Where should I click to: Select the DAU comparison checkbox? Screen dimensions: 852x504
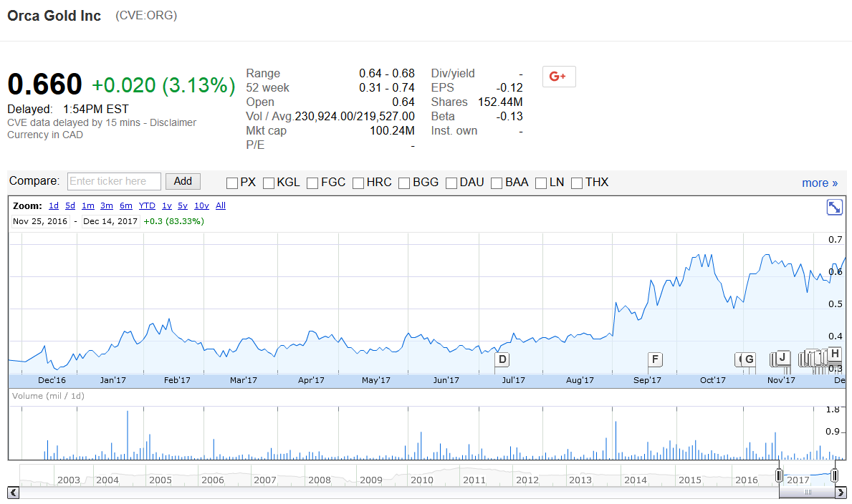pos(451,183)
